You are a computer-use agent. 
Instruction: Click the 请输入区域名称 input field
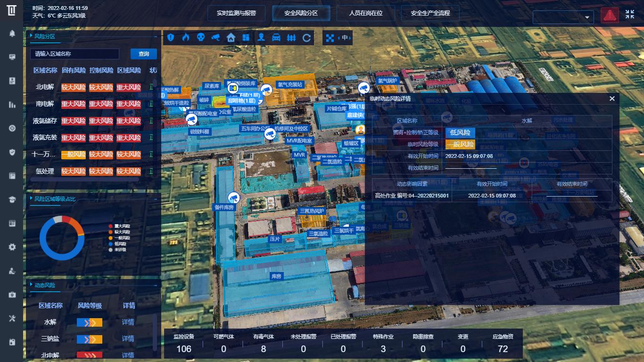pyautogui.click(x=74, y=54)
